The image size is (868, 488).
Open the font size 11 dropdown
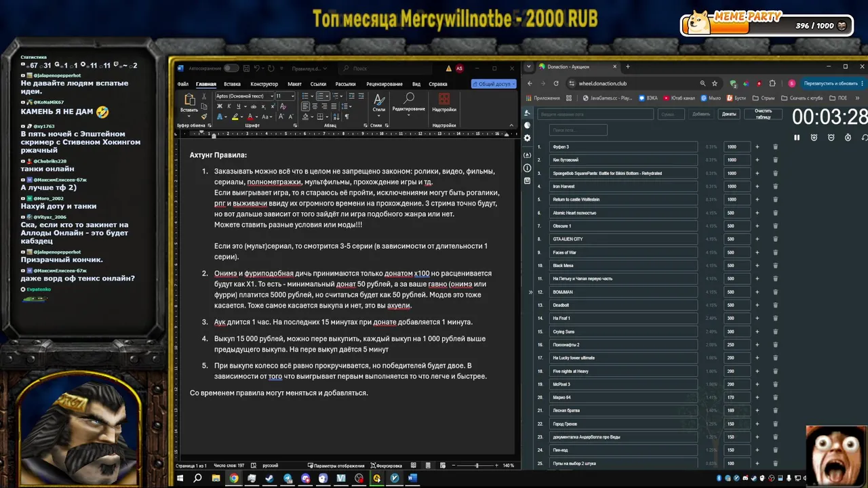click(x=292, y=96)
